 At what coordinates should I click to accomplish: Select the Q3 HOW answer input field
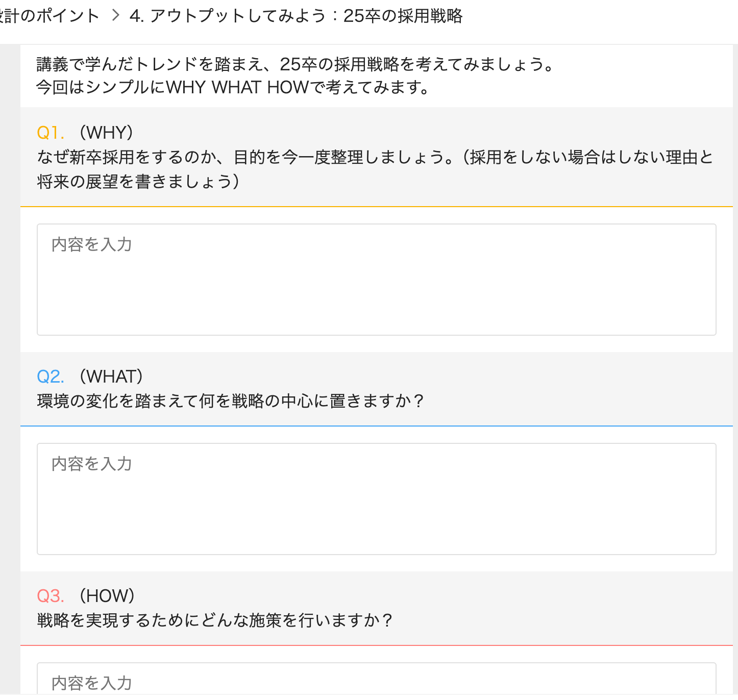(376, 682)
